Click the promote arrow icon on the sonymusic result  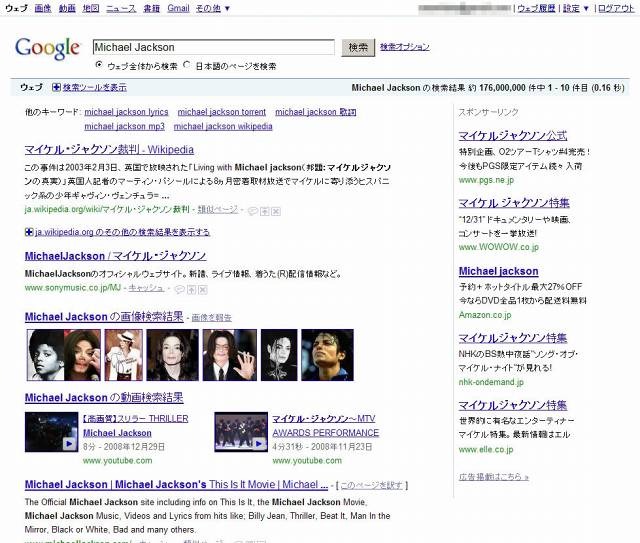click(x=191, y=289)
